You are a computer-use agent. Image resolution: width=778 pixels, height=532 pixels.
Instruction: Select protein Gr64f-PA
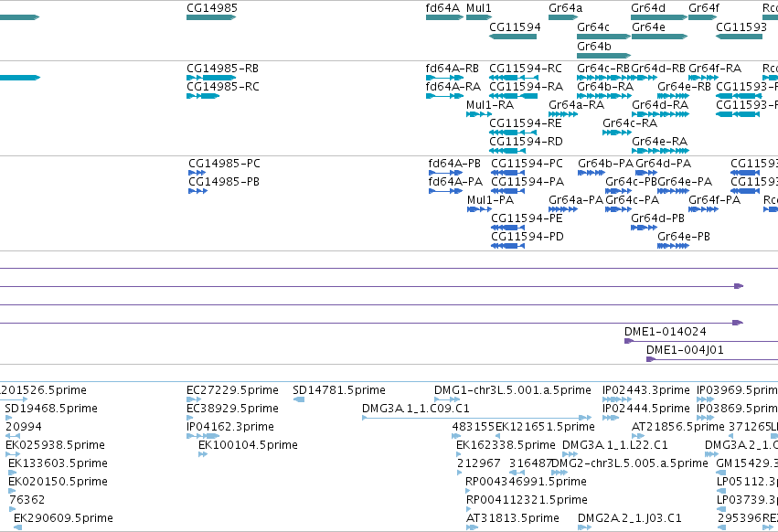[x=704, y=209]
